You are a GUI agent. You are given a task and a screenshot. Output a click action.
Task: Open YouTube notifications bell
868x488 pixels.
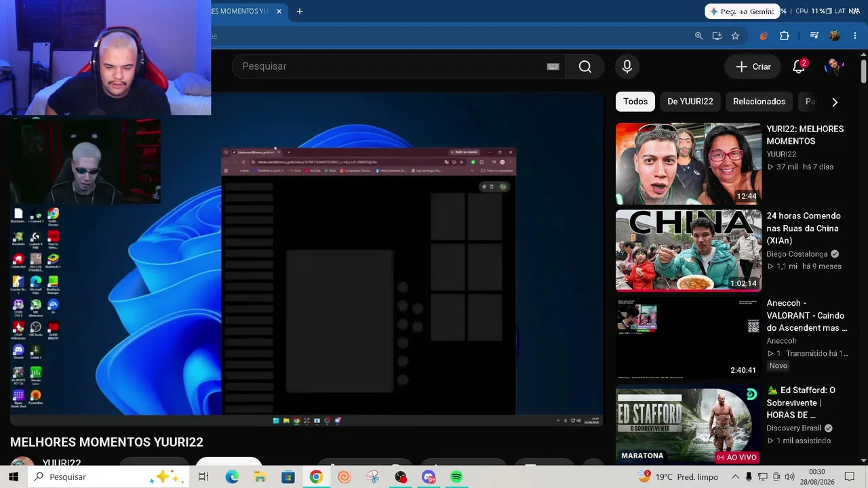pyautogui.click(x=799, y=66)
